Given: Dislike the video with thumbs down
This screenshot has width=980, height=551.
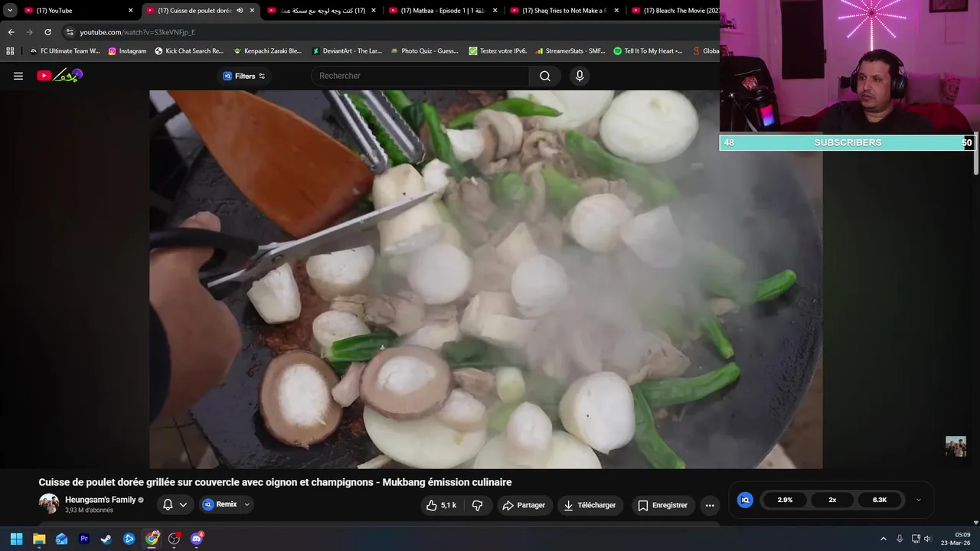Looking at the screenshot, I should tap(477, 505).
